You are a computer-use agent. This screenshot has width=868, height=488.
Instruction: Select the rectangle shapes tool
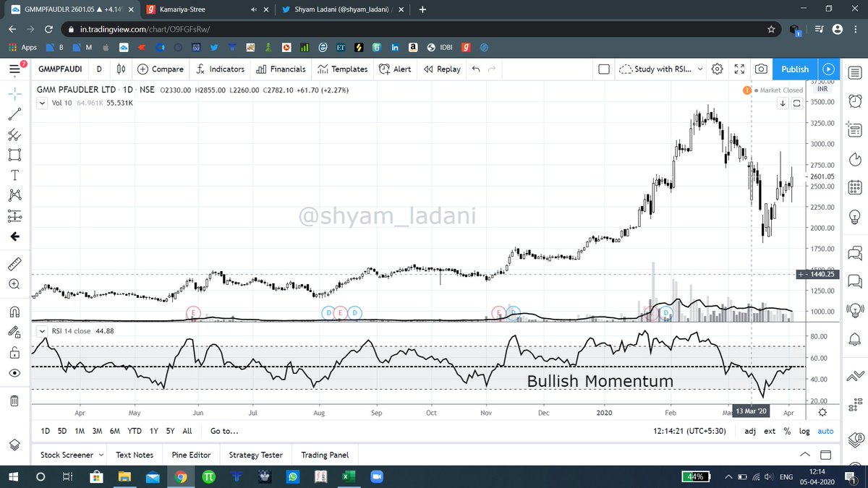click(x=14, y=155)
